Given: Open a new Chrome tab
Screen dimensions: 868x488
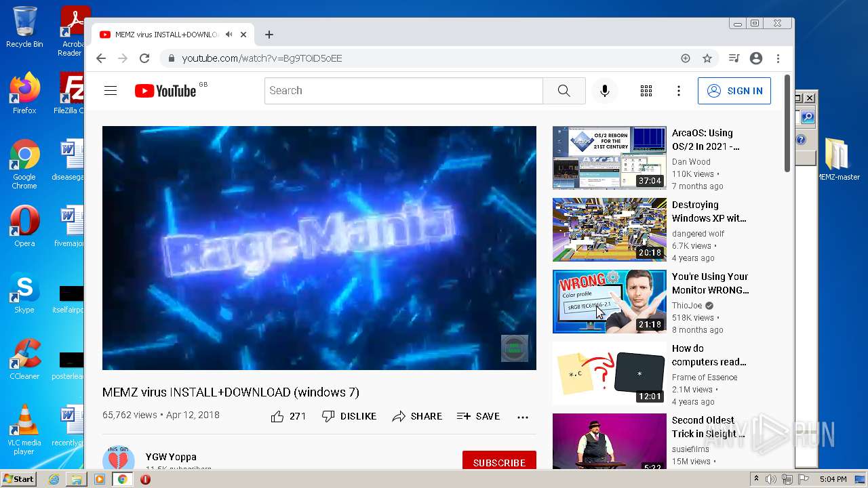Looking at the screenshot, I should pyautogui.click(x=269, y=35).
